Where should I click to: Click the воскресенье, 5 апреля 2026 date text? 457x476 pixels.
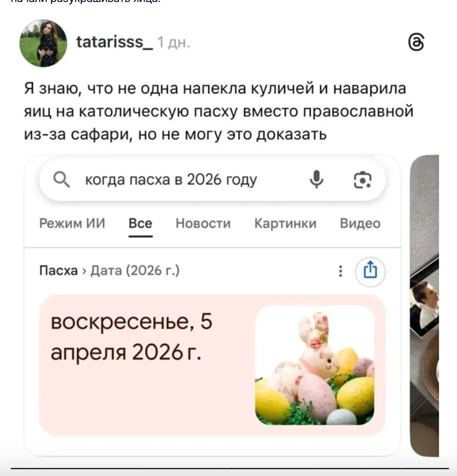132,337
